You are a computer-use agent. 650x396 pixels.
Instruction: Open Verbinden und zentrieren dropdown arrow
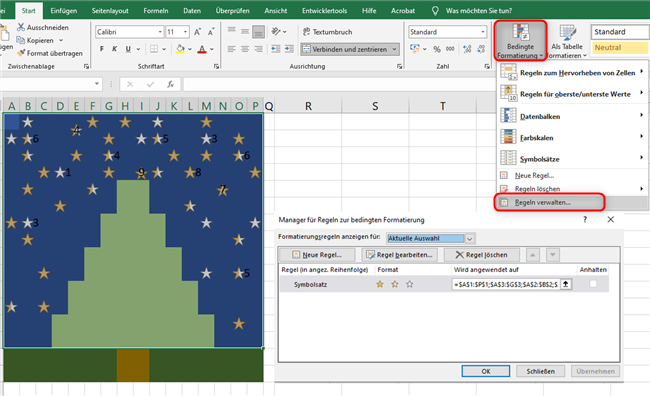point(394,49)
